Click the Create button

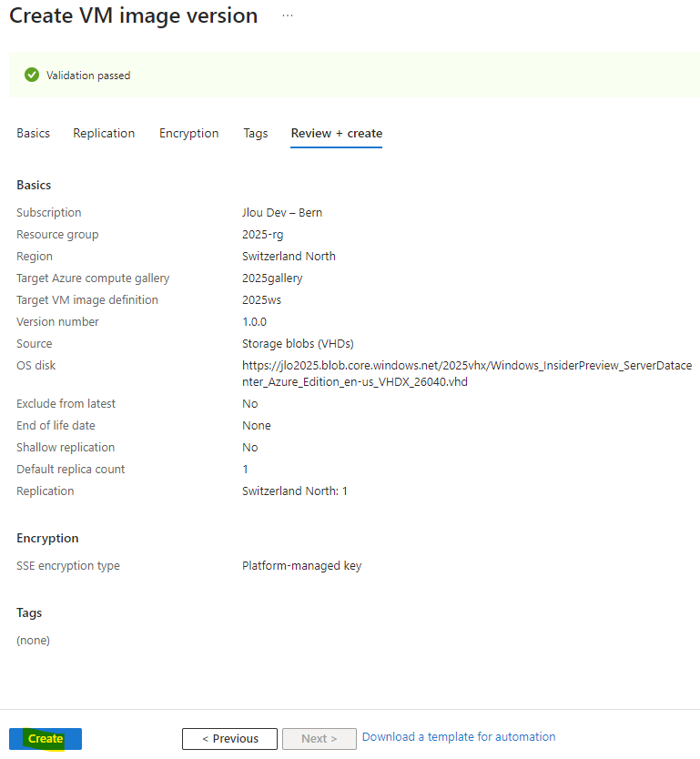click(x=46, y=739)
